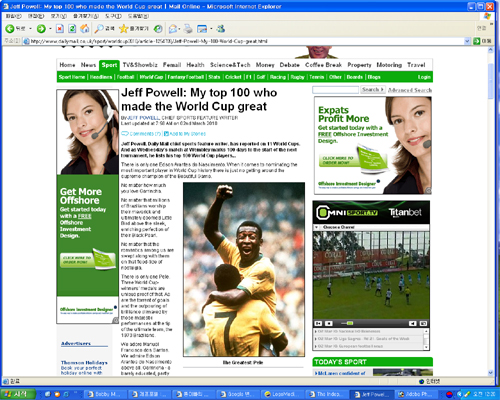The image size is (500, 400).
Task: Open the second menu in menu bar
Action: [36, 16]
